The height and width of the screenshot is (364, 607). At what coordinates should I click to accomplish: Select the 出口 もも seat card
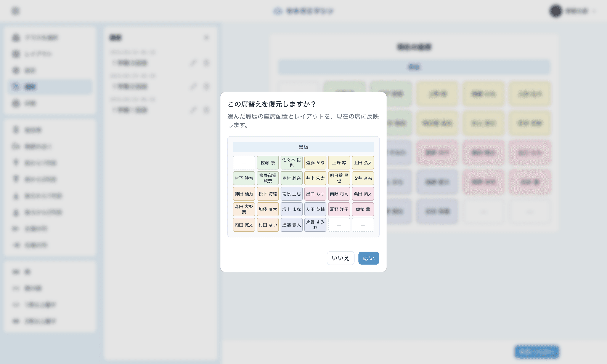point(315,193)
